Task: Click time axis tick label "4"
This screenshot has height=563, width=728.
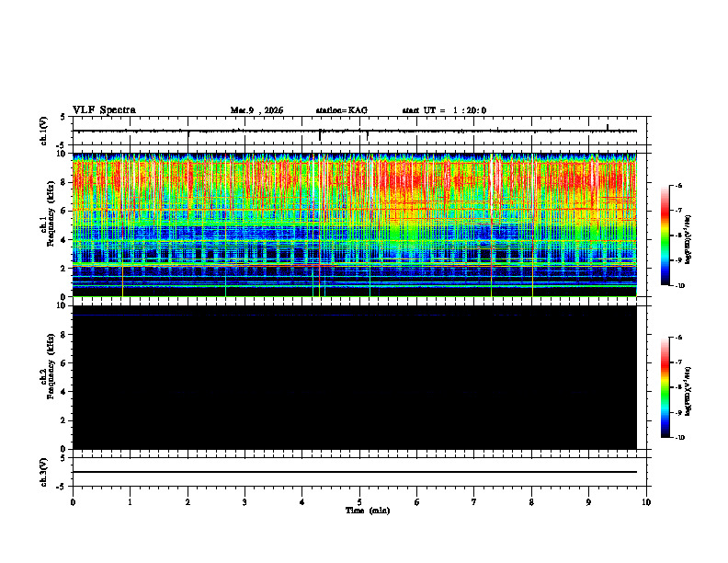Action: 302,502
